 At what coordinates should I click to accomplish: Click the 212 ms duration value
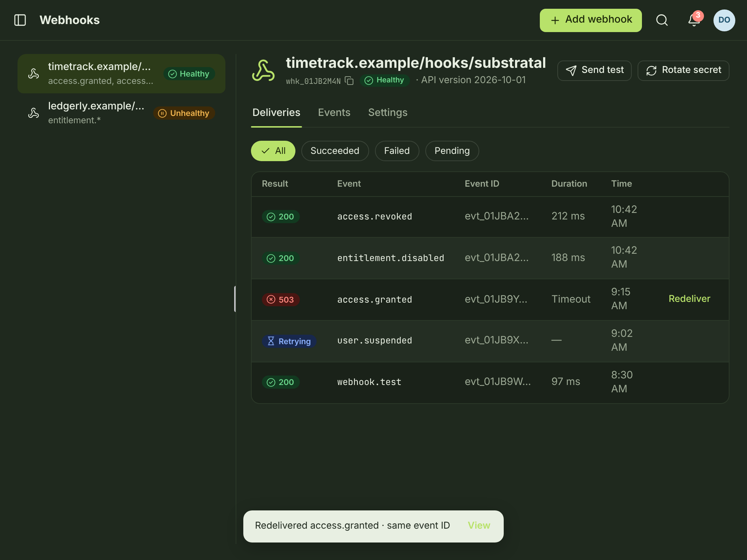pyautogui.click(x=568, y=216)
